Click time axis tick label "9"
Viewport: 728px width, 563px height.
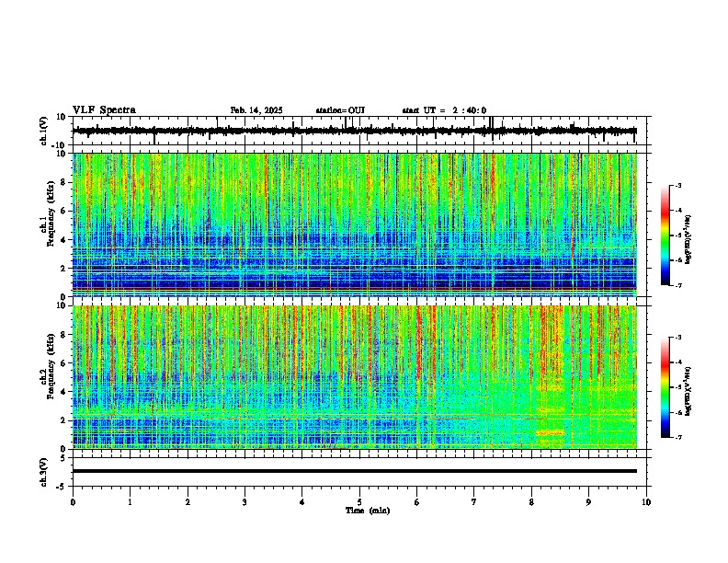pos(588,502)
